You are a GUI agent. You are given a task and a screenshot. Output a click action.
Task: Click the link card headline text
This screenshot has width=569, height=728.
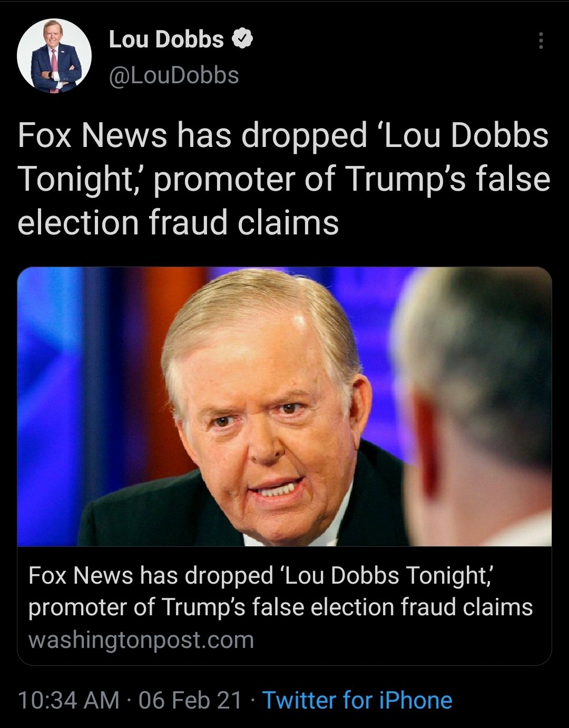tap(280, 591)
